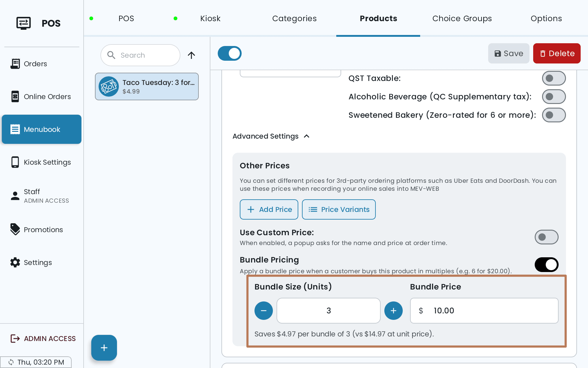The height and width of the screenshot is (368, 588).
Task: Click the floating add product button
Action: (104, 348)
